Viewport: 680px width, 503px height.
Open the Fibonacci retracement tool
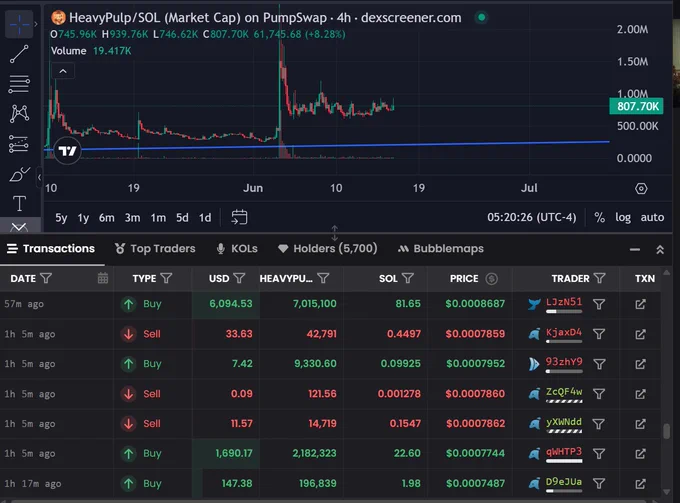click(x=19, y=84)
